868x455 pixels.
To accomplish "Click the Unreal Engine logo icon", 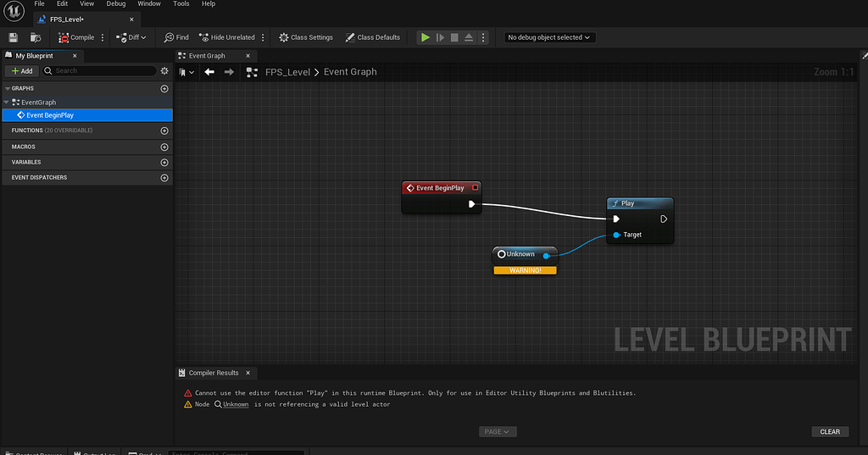I will (14, 11).
